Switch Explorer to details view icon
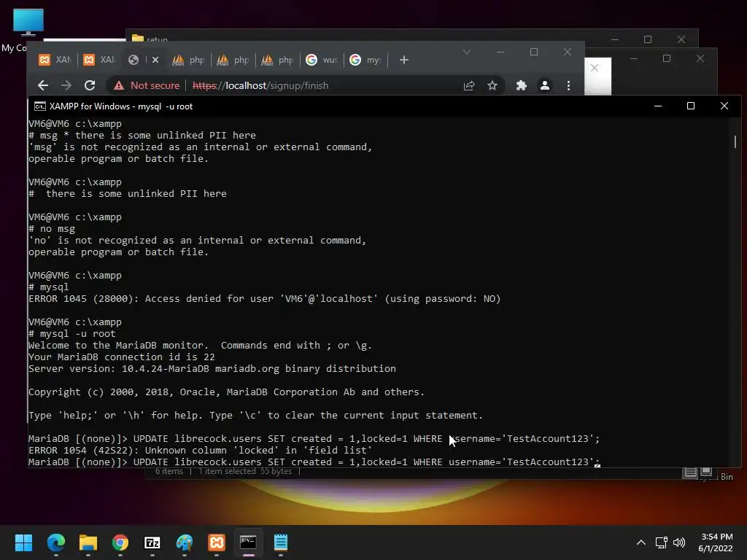Viewport: 747px width, 560px height. coord(690,472)
